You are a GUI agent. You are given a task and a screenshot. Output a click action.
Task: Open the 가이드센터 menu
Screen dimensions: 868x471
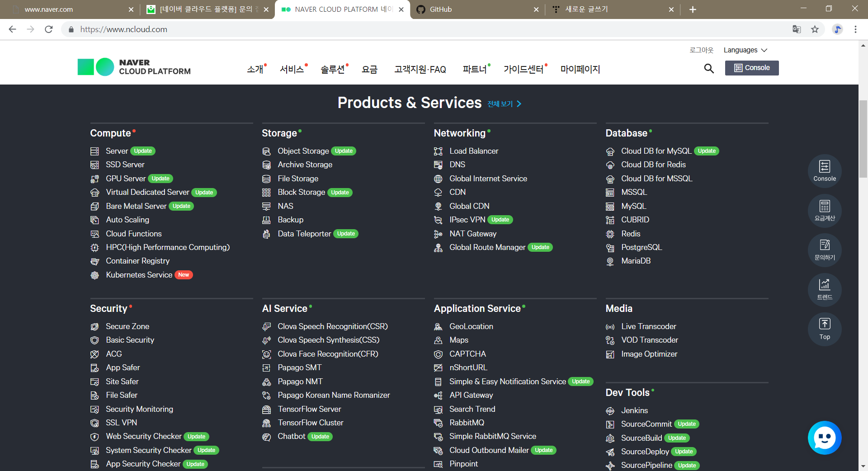click(524, 69)
